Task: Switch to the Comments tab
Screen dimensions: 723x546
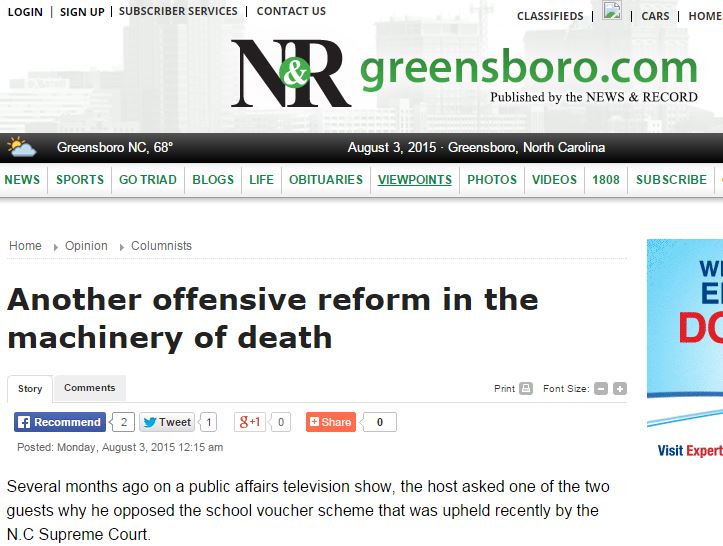Action: 89,388
